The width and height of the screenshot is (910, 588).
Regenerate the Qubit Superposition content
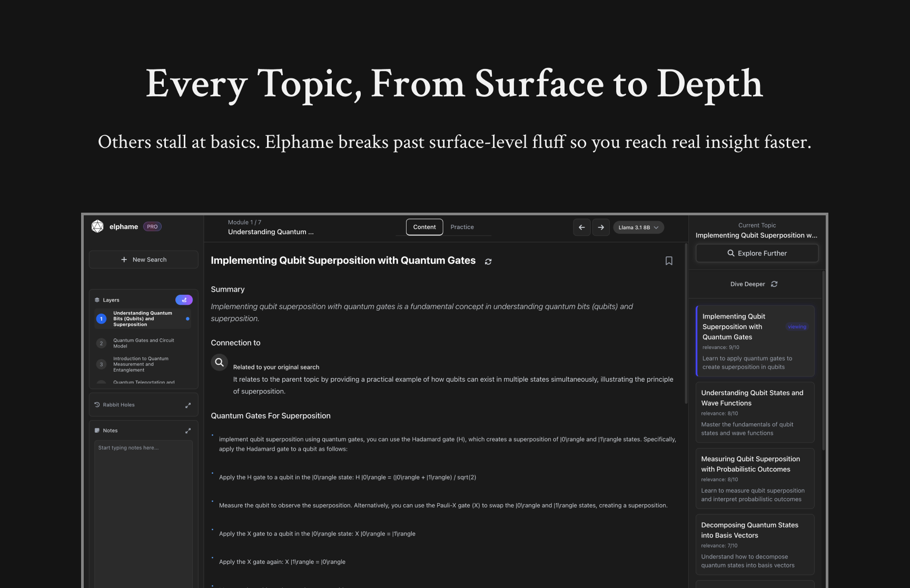click(x=488, y=261)
